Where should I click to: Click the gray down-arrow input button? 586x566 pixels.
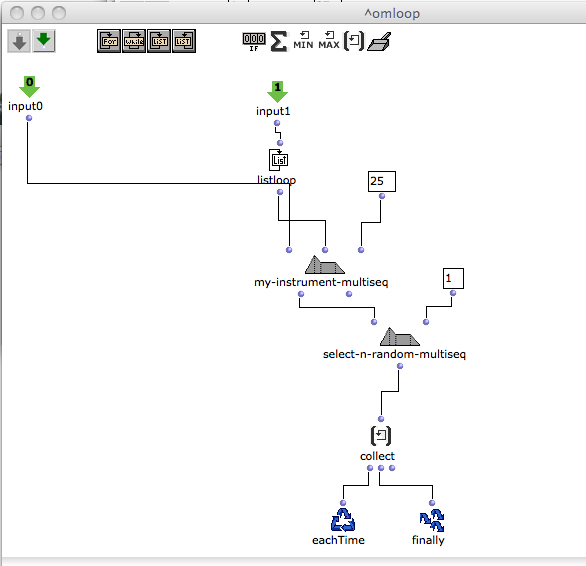(x=19, y=41)
